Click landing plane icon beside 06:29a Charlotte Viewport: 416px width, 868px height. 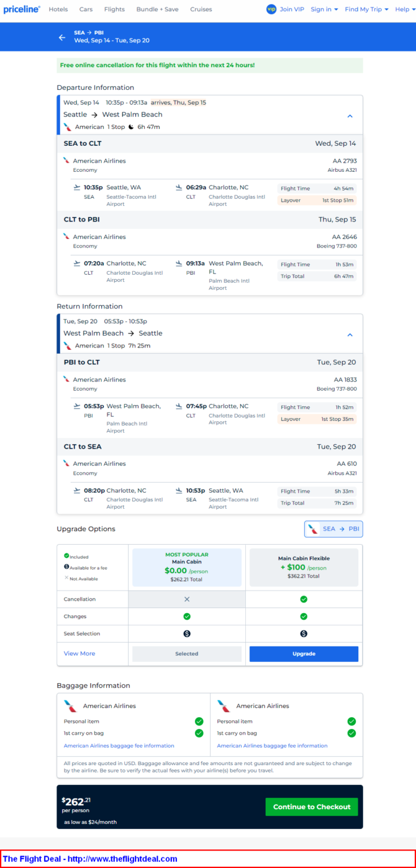tap(179, 187)
